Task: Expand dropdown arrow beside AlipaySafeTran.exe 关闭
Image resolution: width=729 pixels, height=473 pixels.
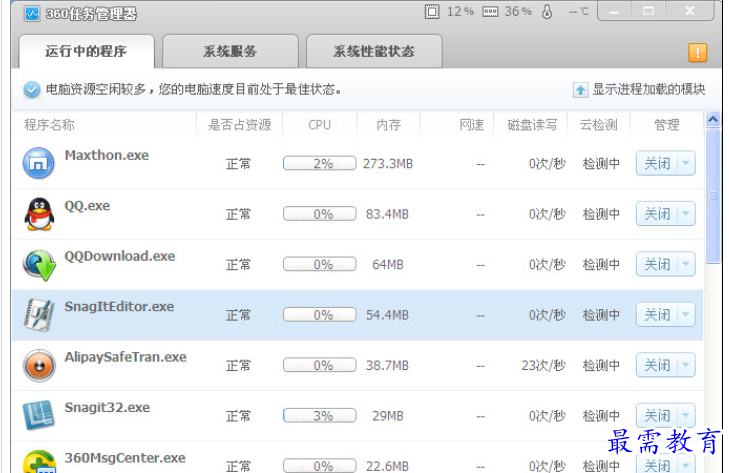Action: 686,365
